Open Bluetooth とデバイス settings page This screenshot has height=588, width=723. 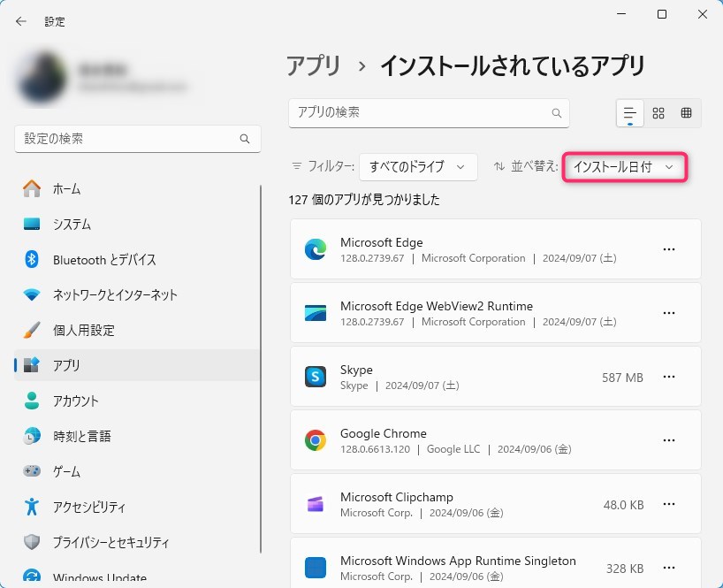tap(104, 259)
